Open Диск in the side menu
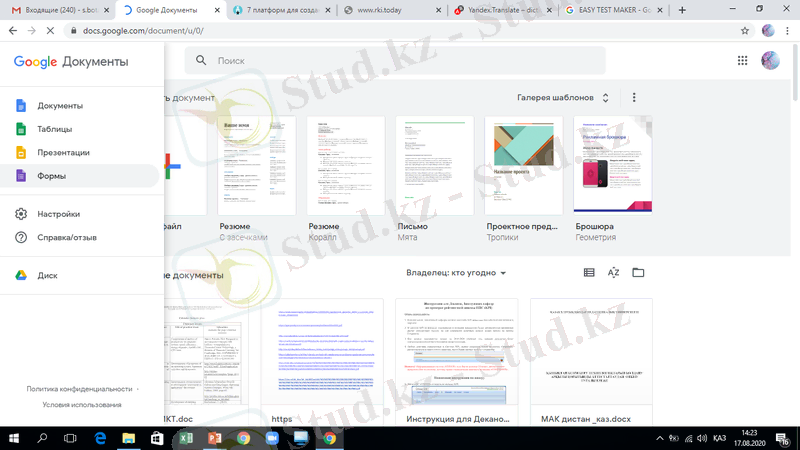Image resolution: width=800 pixels, height=450 pixels. [80, 275]
